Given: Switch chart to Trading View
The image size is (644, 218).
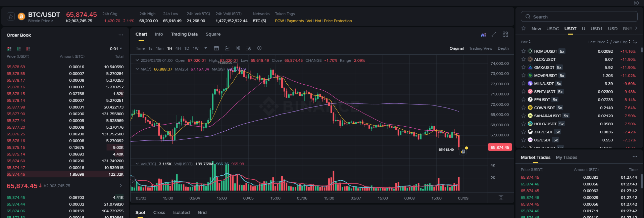Looking at the screenshot, I should click(481, 48).
